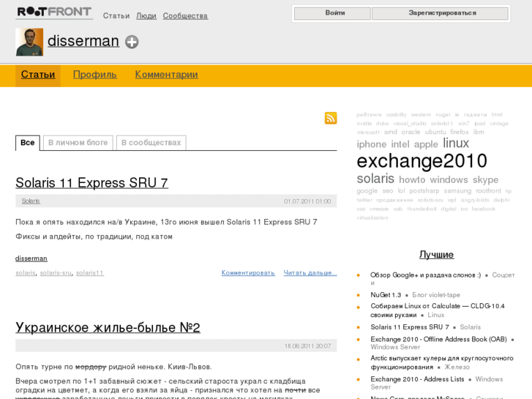Open NuGet 1.3 in best list
This screenshot has height=399, width=532.
386,295
